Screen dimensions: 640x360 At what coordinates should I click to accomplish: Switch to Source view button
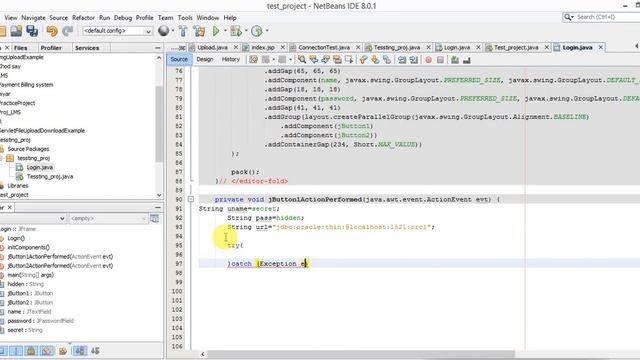click(179, 59)
